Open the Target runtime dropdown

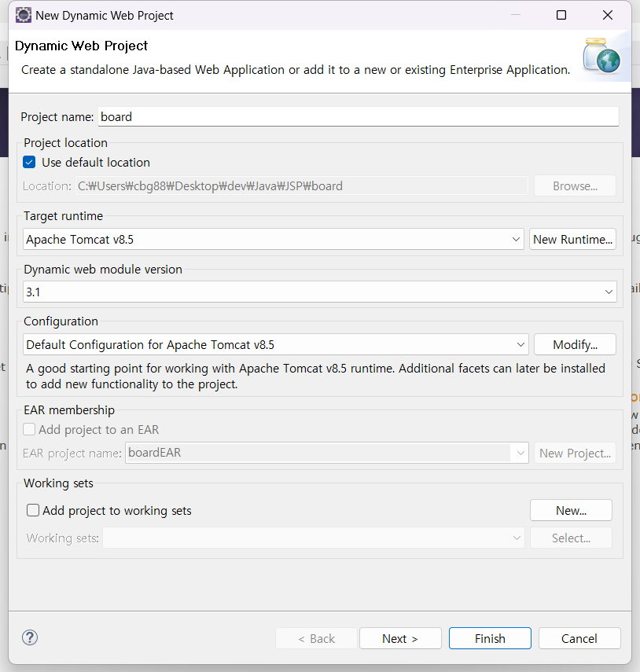(273, 239)
